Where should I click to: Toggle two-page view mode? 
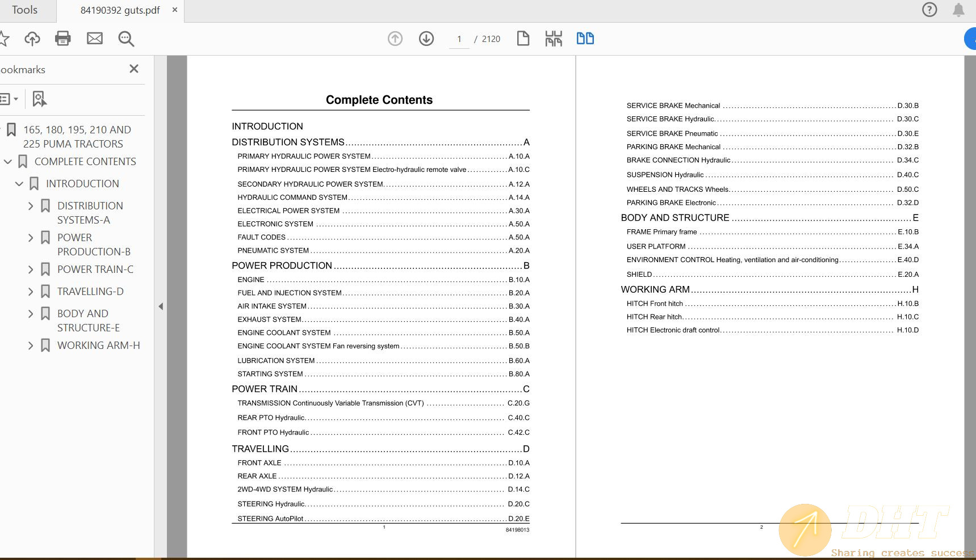point(585,39)
